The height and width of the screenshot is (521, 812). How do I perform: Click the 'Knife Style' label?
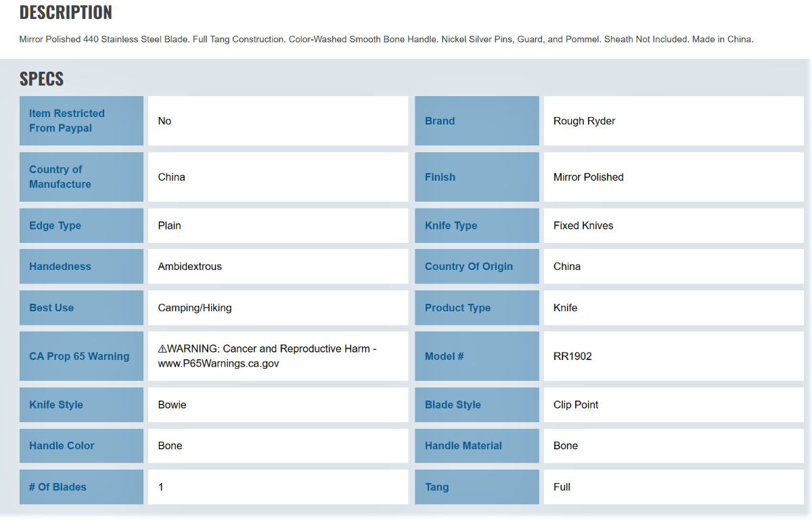[x=56, y=405]
